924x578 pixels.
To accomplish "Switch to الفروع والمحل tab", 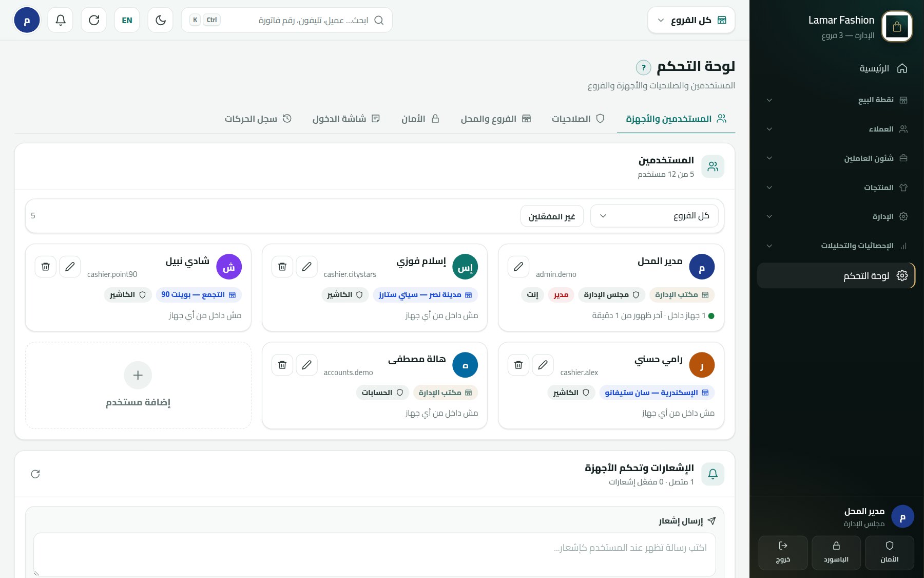I will pos(496,119).
